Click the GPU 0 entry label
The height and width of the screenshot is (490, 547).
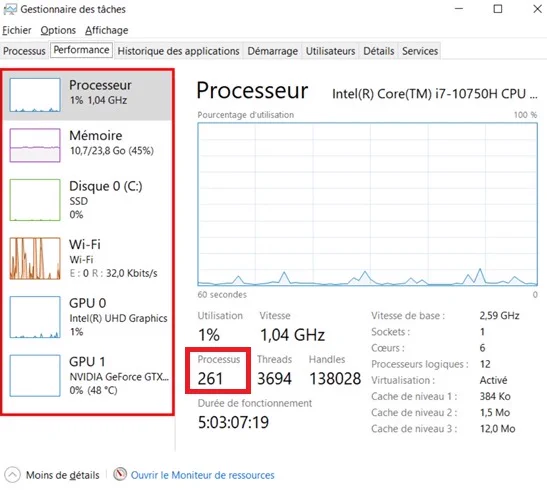88,303
